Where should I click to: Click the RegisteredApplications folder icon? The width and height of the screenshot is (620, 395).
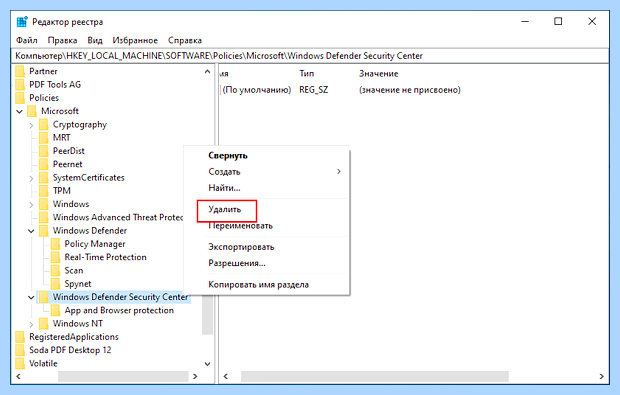click(20, 337)
